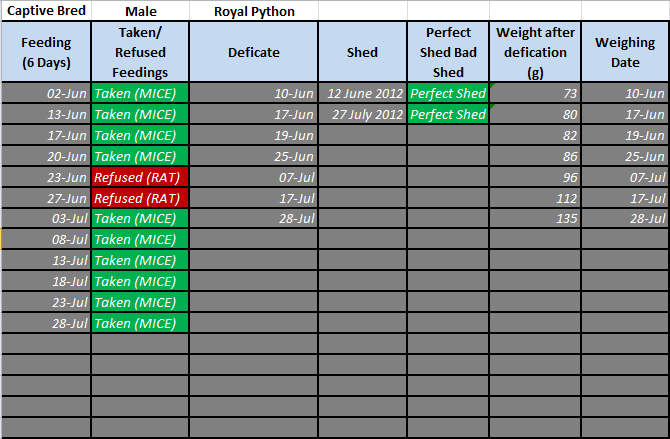Click the Taken/Refused Feedings header cell

140,52
